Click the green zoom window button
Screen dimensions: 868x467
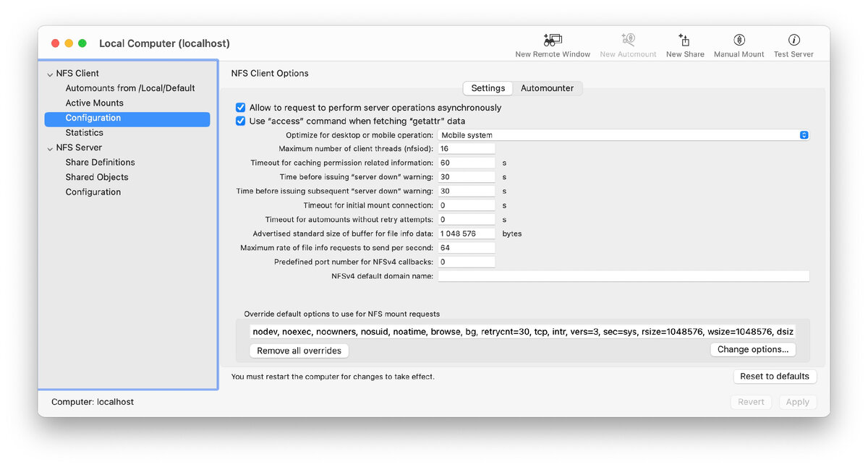82,43
